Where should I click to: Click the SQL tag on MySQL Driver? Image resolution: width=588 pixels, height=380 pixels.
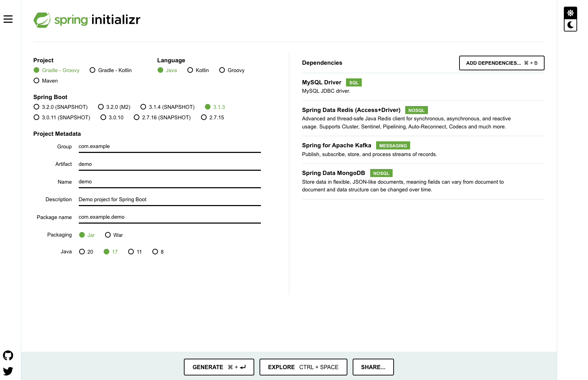[x=354, y=83]
